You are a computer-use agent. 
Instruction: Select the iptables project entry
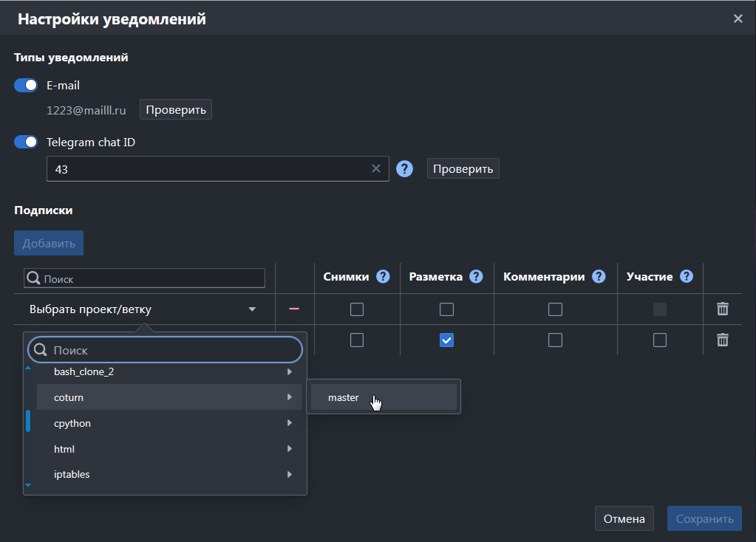pos(169,474)
